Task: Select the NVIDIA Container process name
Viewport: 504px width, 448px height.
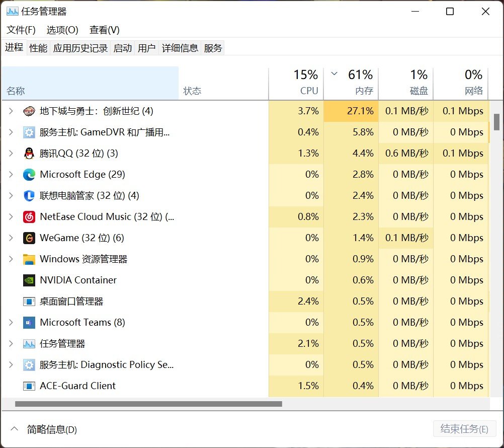Action: click(78, 280)
